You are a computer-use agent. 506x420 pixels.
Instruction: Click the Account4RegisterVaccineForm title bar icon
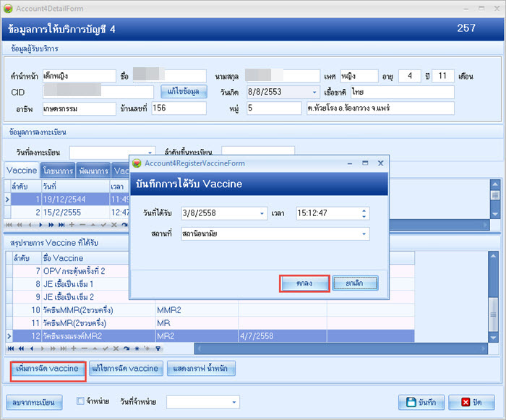tap(137, 163)
